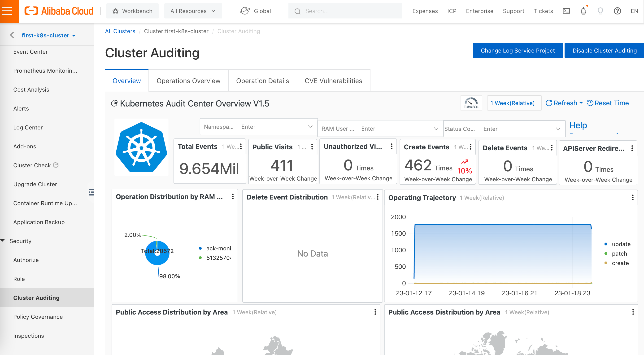
Task: Toggle the patch series in legend
Action: click(619, 253)
